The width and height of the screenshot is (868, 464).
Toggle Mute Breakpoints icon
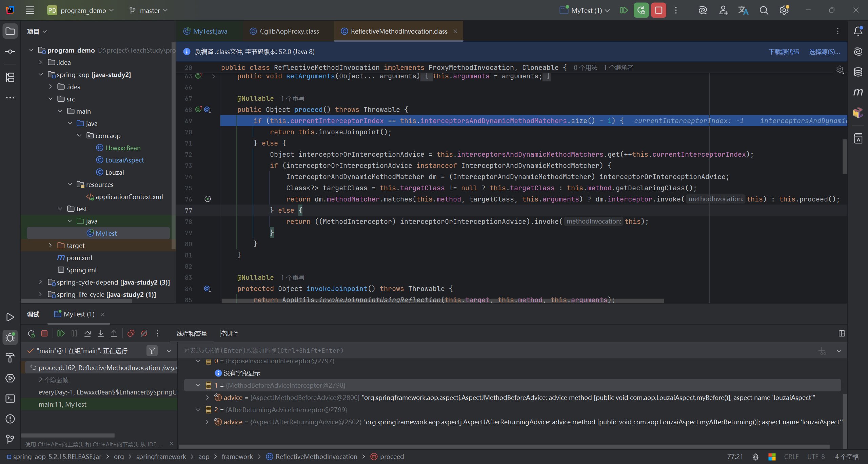tap(144, 334)
